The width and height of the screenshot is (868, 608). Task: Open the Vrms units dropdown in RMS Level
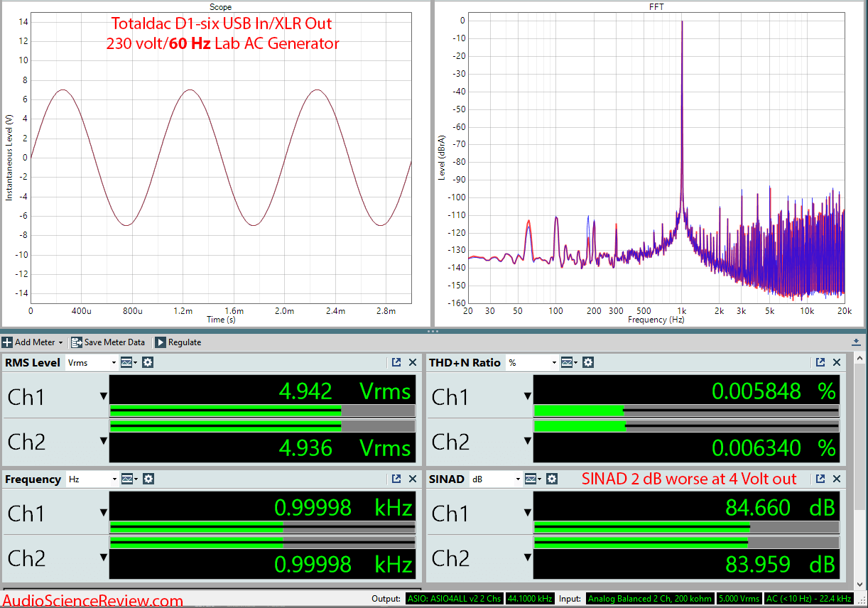click(91, 362)
